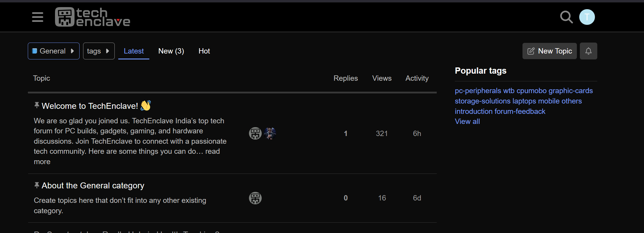Open the forum-feedback tag
Screen dimensions: 644x233
(520, 111)
